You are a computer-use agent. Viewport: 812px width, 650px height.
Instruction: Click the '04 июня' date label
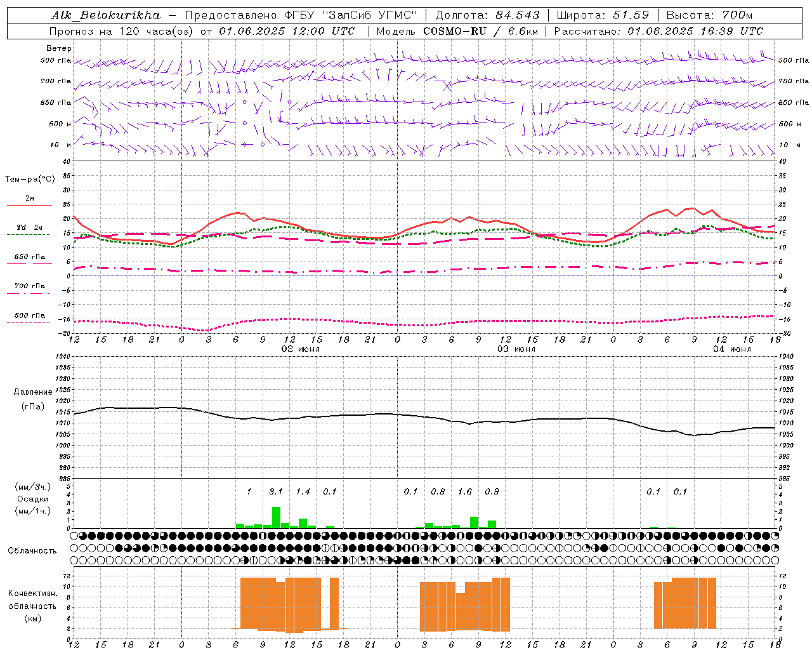click(x=732, y=349)
